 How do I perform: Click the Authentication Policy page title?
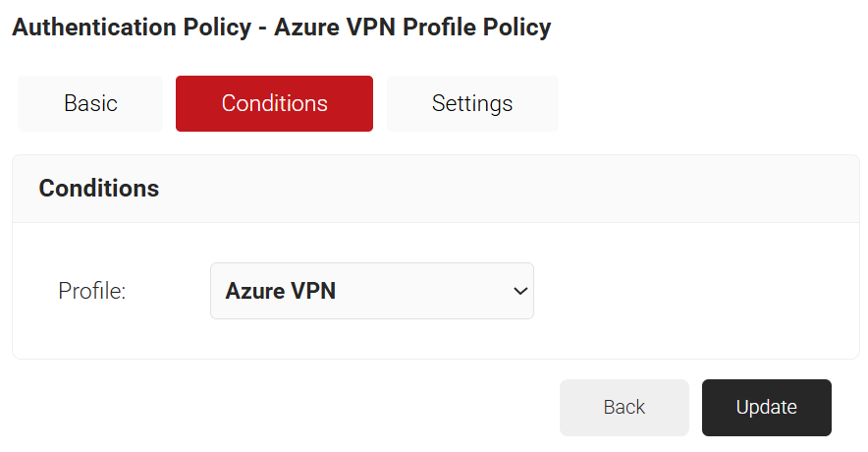pos(132,28)
